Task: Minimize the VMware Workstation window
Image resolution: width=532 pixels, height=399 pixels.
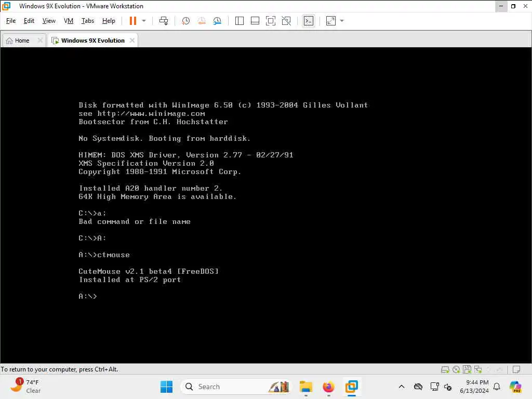Action: tap(501, 6)
